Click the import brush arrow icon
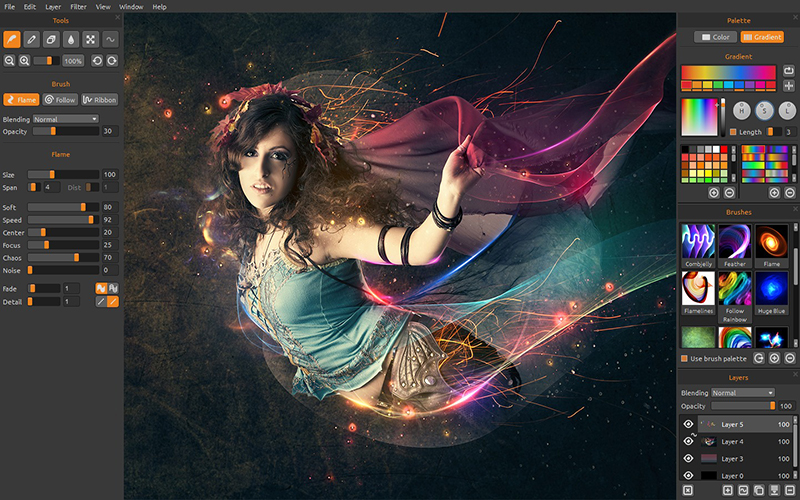Viewport: 800px width, 500px height. point(759,358)
